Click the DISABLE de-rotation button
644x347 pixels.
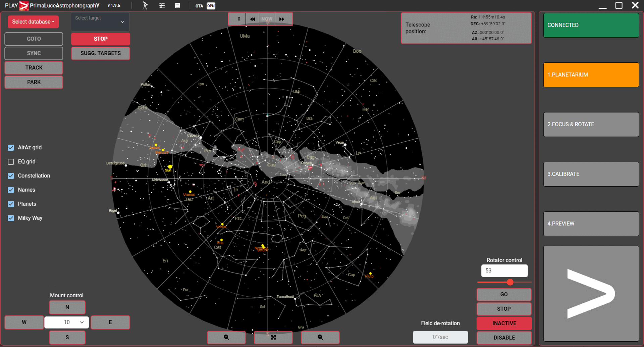(x=504, y=338)
